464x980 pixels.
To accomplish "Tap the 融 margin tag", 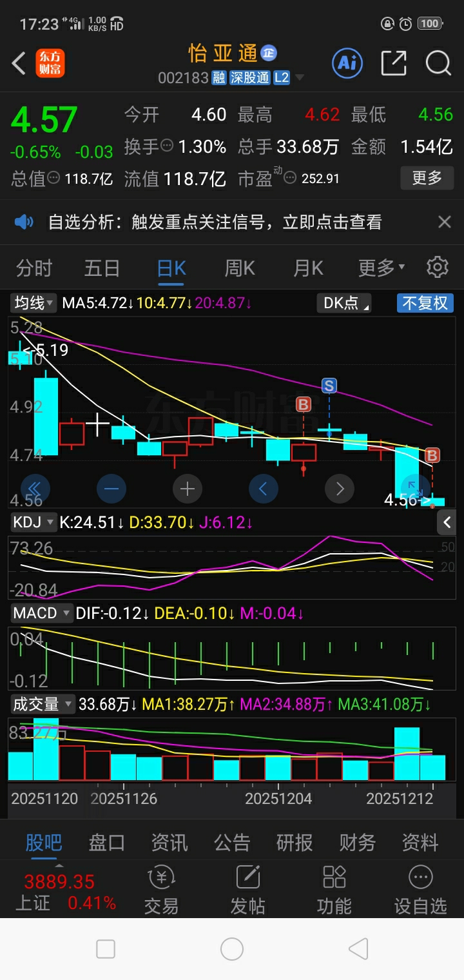I will (218, 78).
